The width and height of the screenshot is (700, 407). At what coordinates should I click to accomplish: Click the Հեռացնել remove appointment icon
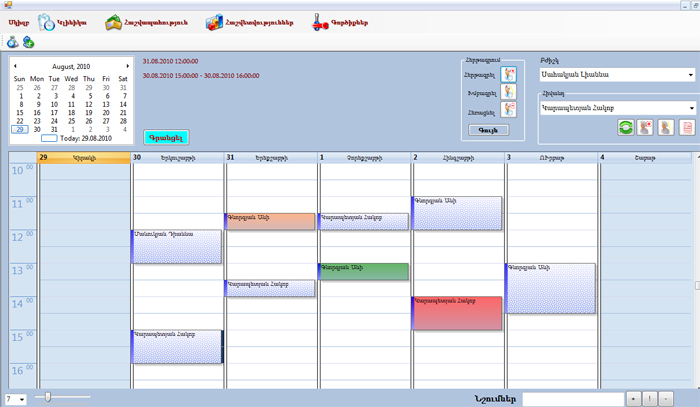point(509,113)
